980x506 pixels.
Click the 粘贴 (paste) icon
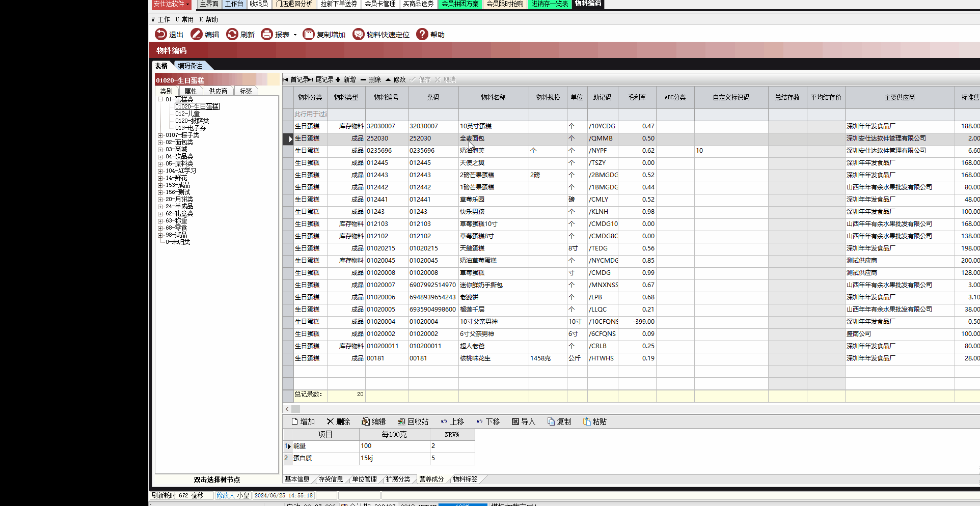[x=587, y=421]
